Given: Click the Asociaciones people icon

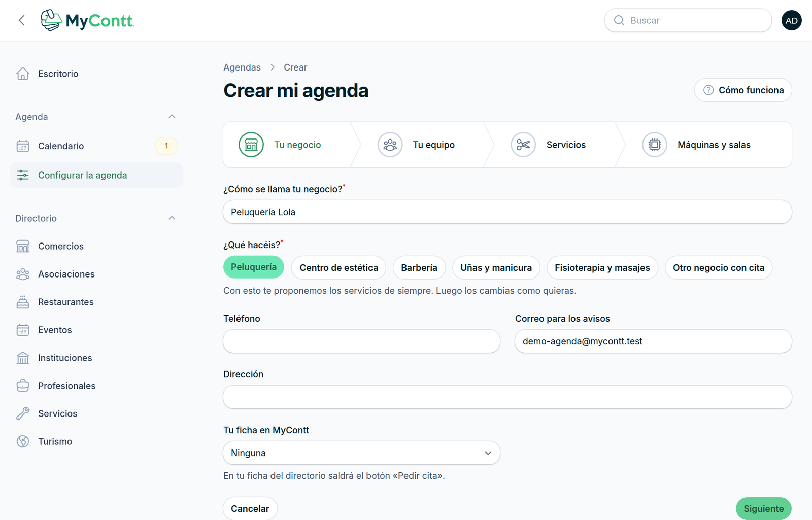Looking at the screenshot, I should pos(23,274).
